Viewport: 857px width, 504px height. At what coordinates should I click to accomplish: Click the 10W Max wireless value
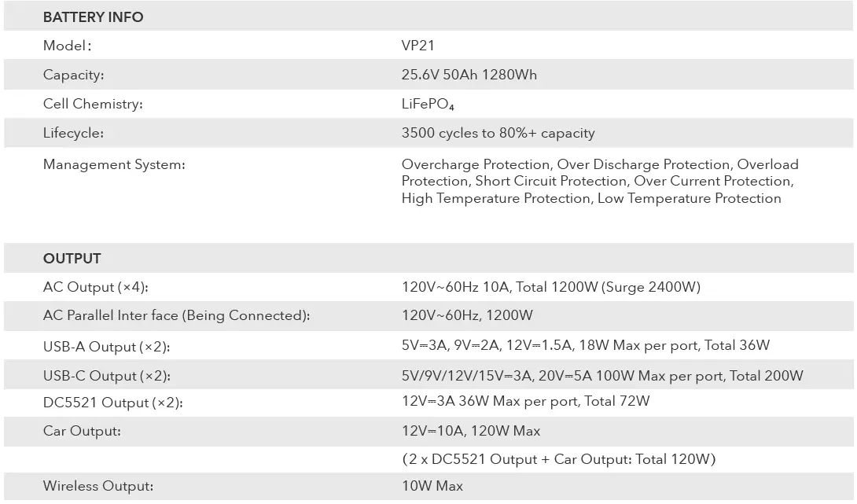click(432, 486)
